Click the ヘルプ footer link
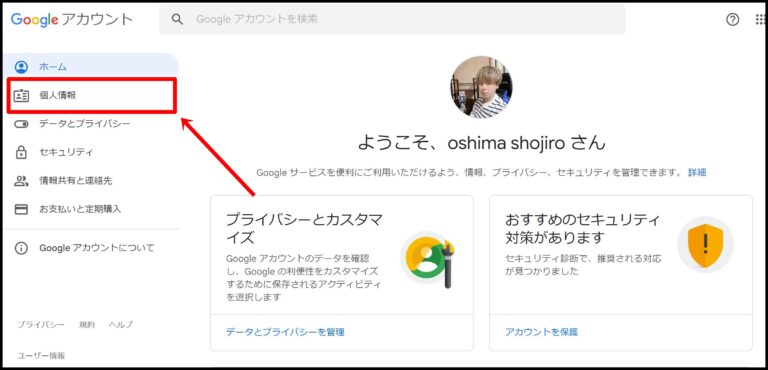Image resolution: width=768 pixels, height=370 pixels. [120, 324]
